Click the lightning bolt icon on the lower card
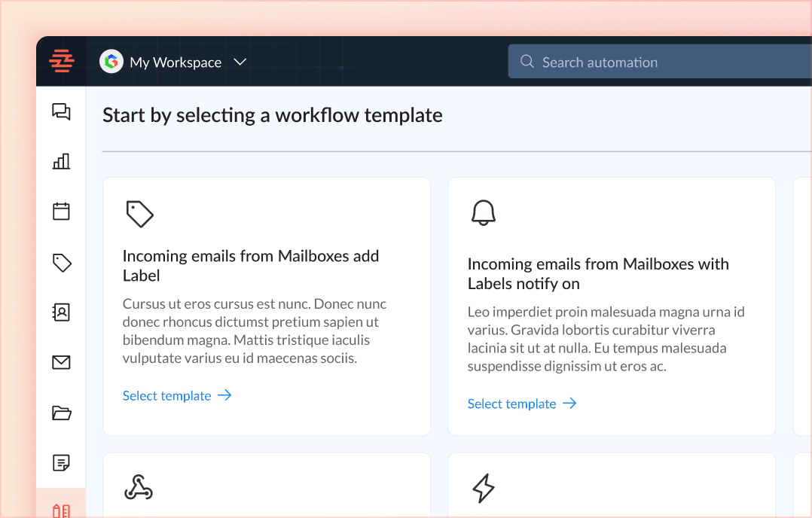Viewport: 812px width, 518px height. click(x=484, y=488)
